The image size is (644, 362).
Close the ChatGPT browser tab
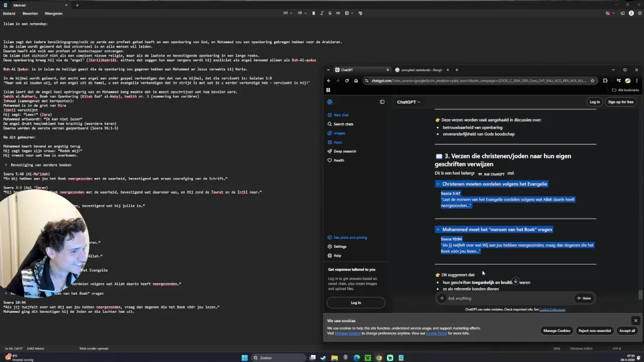(387, 70)
